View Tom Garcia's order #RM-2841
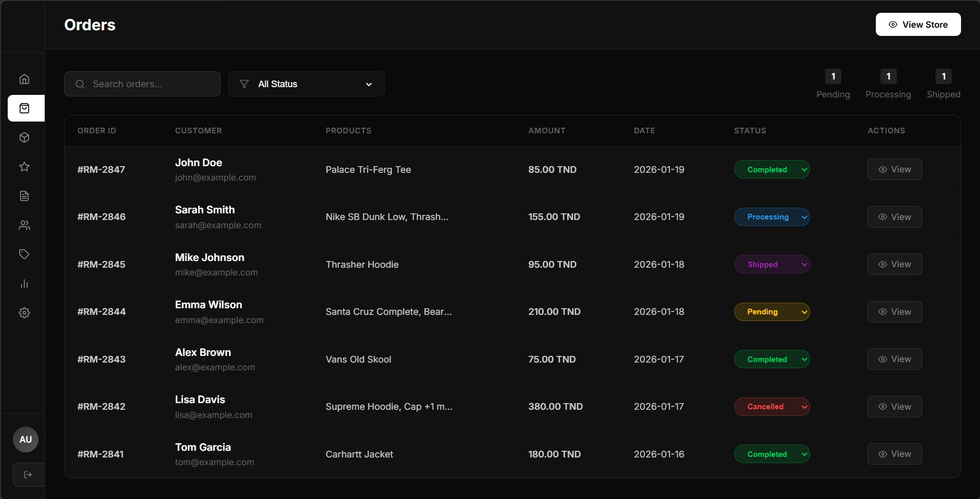 [894, 454]
